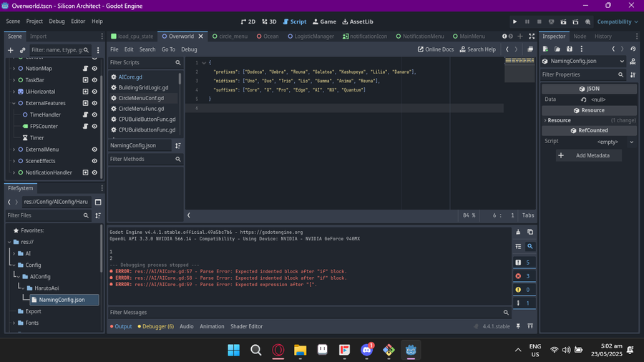Open Online Docs
The width and height of the screenshot is (644, 362).
point(436,49)
